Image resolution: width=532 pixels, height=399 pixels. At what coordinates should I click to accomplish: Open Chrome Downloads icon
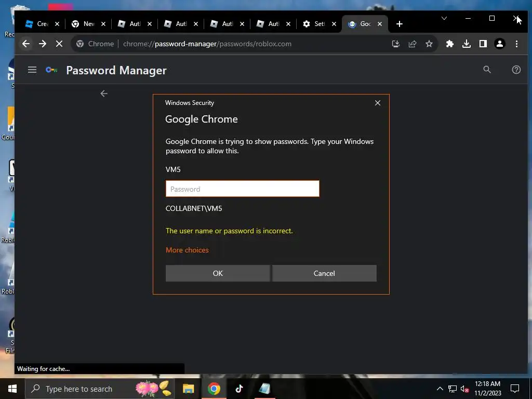pos(467,44)
